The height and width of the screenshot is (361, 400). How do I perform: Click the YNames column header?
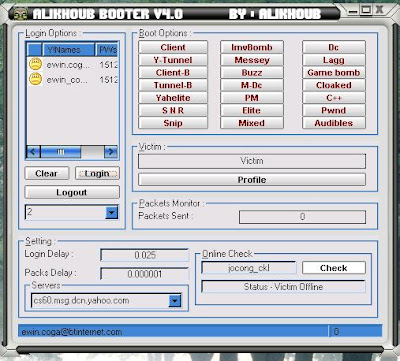click(x=69, y=49)
